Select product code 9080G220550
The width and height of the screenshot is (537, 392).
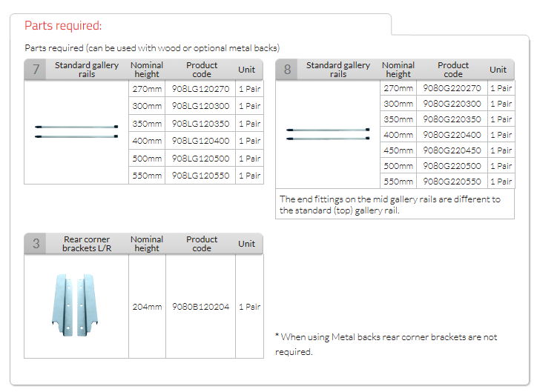452,182
